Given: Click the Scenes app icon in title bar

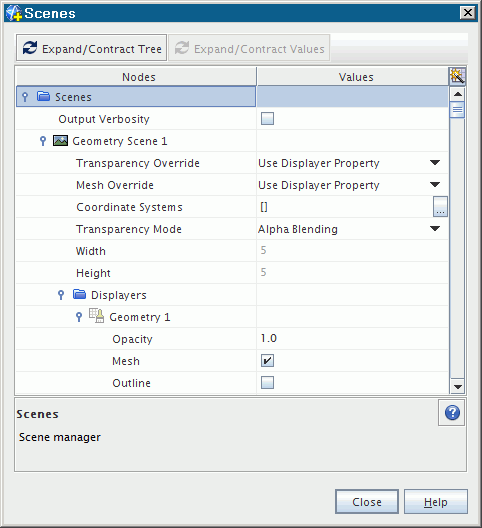Looking at the screenshot, I should 14,13.
